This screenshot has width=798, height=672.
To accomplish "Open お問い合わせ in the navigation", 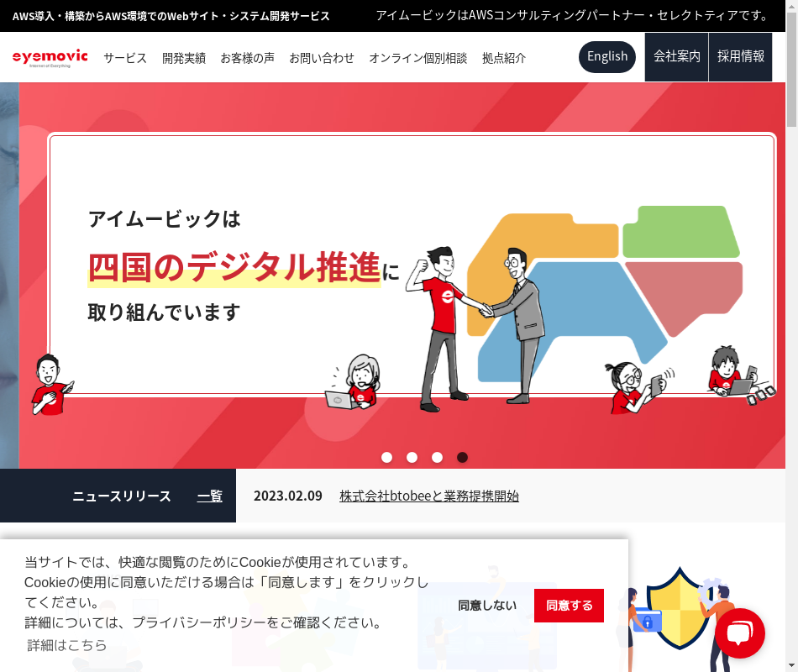I will coord(322,58).
